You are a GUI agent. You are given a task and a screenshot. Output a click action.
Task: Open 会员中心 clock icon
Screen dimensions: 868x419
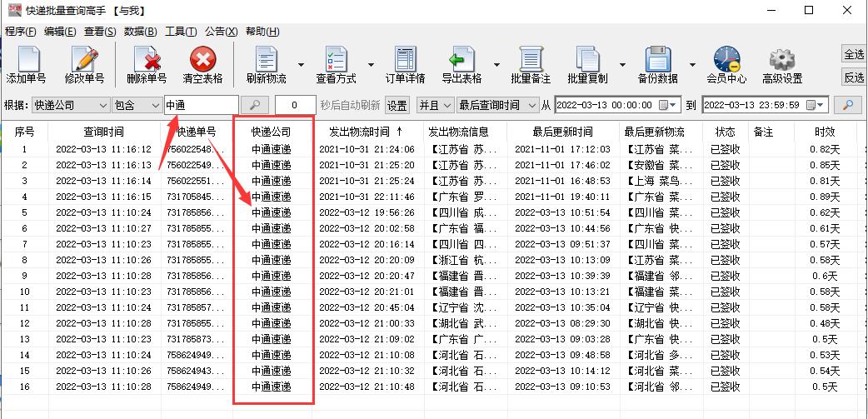pyautogui.click(x=726, y=64)
